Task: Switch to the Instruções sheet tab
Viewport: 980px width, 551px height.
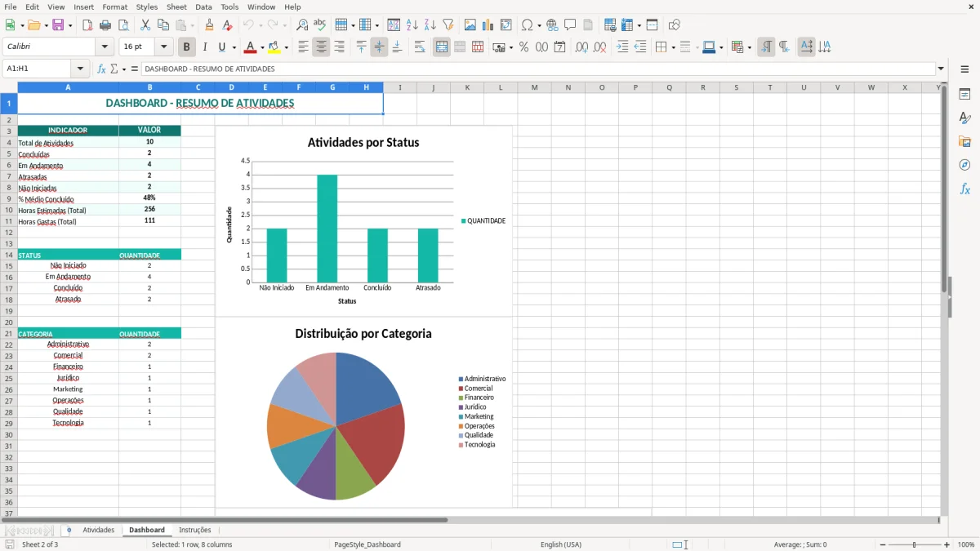Action: [x=195, y=530]
